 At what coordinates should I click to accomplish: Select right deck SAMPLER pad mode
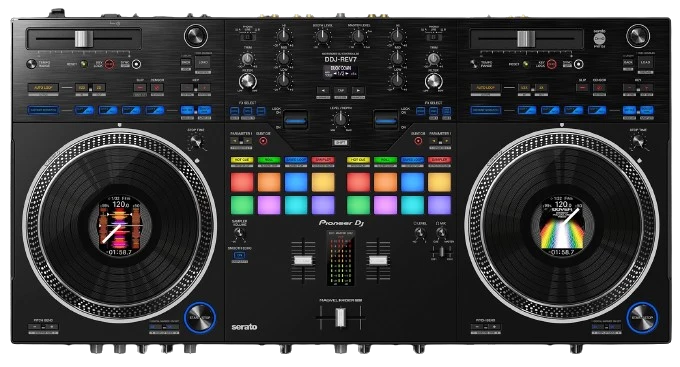[439, 160]
